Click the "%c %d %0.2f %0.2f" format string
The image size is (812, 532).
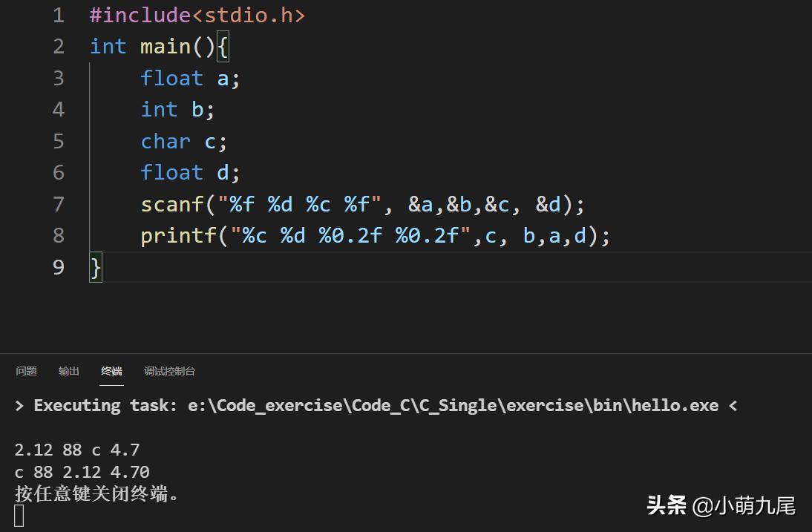(350, 235)
